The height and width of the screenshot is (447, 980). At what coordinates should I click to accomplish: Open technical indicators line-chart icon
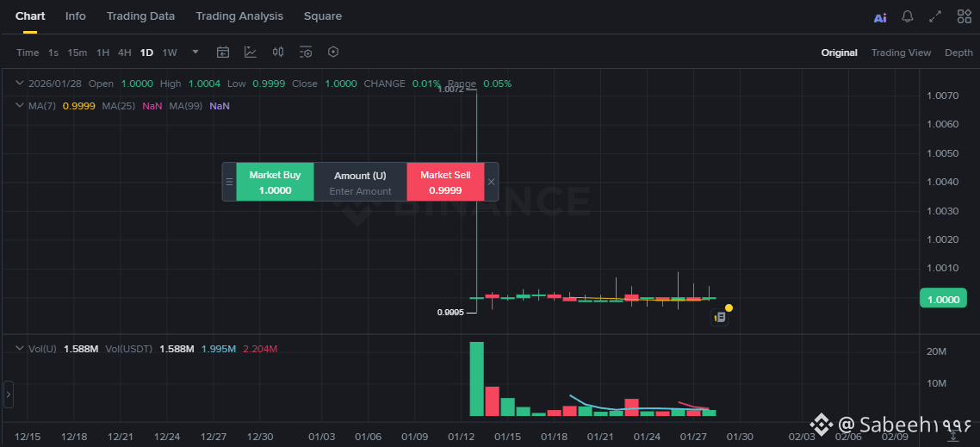click(x=251, y=53)
